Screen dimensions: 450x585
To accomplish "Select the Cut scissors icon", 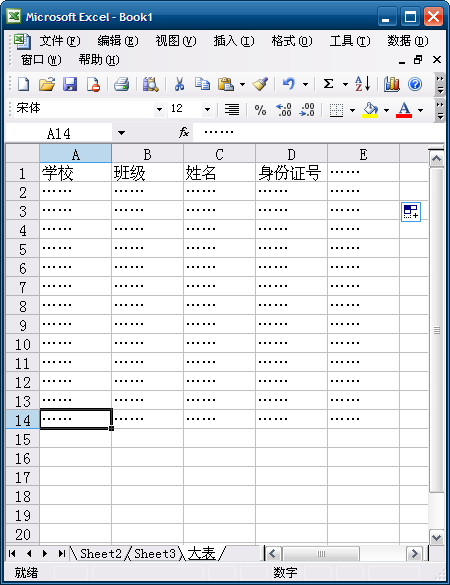I will (x=179, y=84).
